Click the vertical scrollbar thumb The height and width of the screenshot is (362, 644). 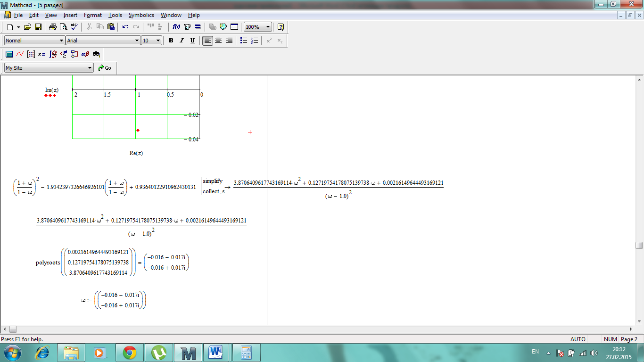pos(639,245)
